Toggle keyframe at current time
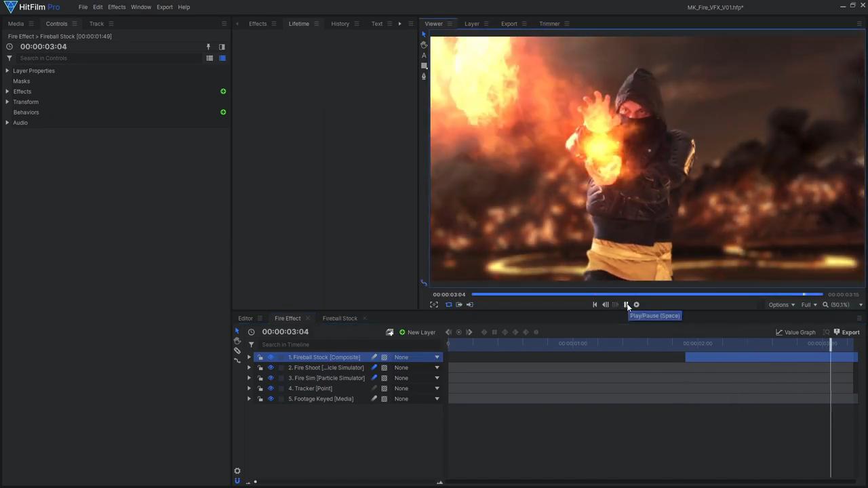The height and width of the screenshot is (488, 868). click(458, 332)
